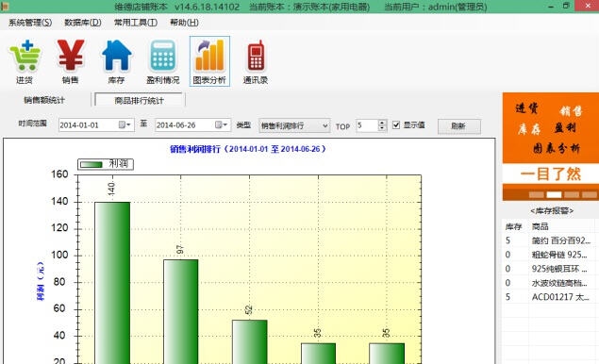Open the 图表分析 chart analysis icon
The height and width of the screenshot is (364, 599).
209,61
